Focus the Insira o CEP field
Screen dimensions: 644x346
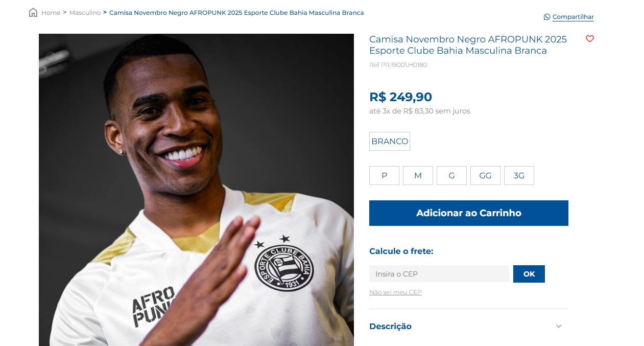[439, 274]
